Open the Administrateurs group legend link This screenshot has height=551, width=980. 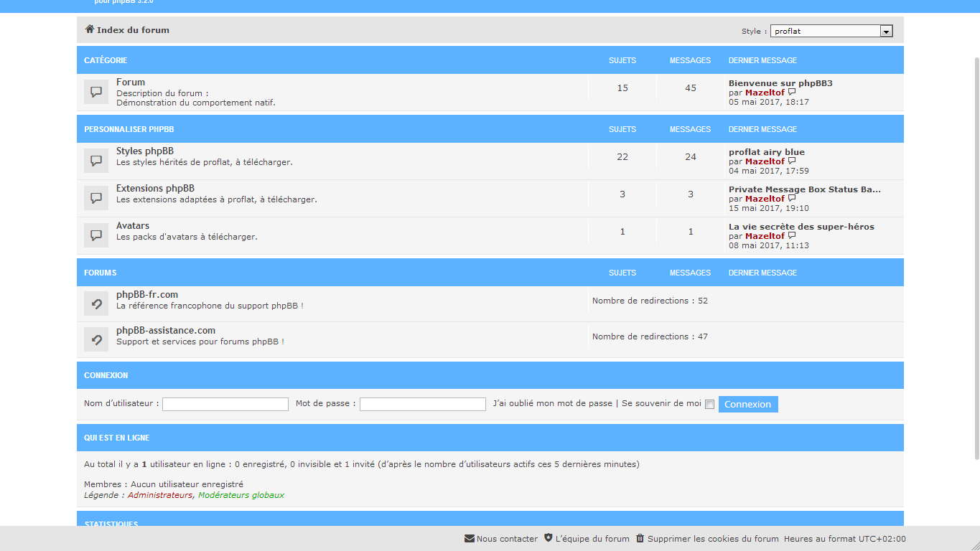pyautogui.click(x=160, y=495)
